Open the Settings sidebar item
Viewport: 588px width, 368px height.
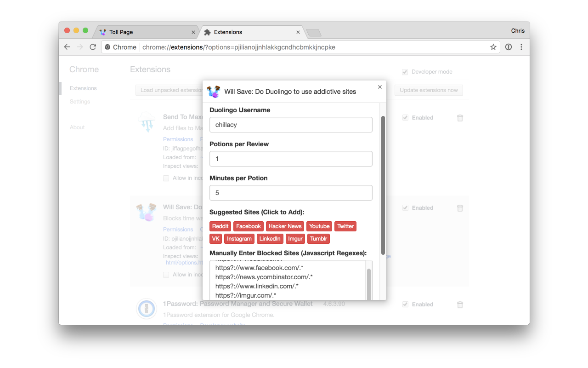coord(80,102)
